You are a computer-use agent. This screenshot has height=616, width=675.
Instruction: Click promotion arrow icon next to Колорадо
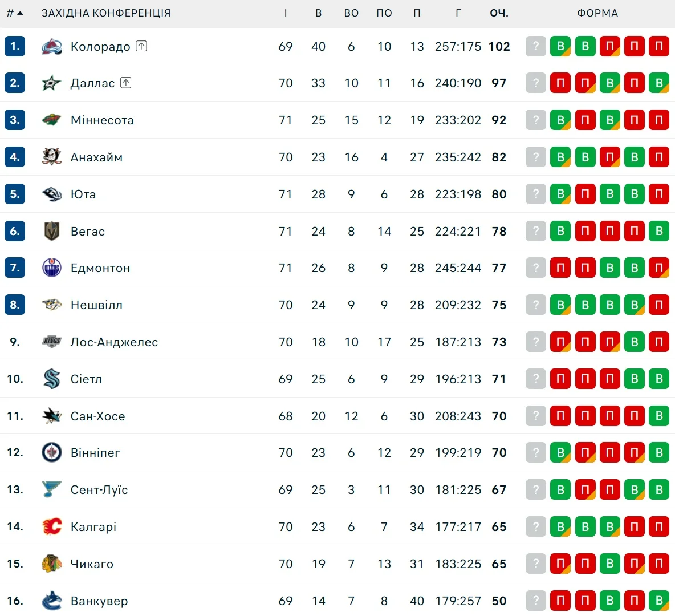[141, 46]
